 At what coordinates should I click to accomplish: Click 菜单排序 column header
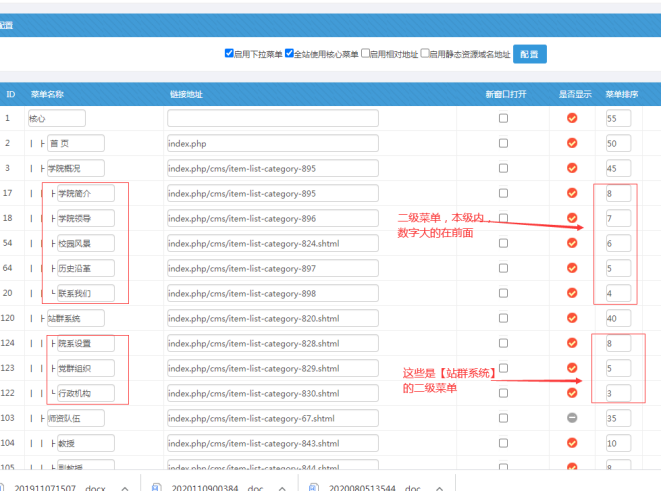[x=621, y=94]
